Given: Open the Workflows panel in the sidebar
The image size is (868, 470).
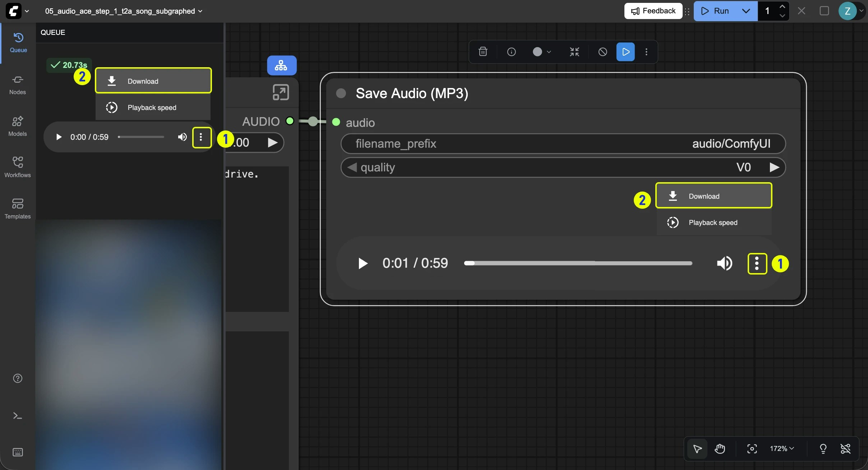Looking at the screenshot, I should (17, 167).
